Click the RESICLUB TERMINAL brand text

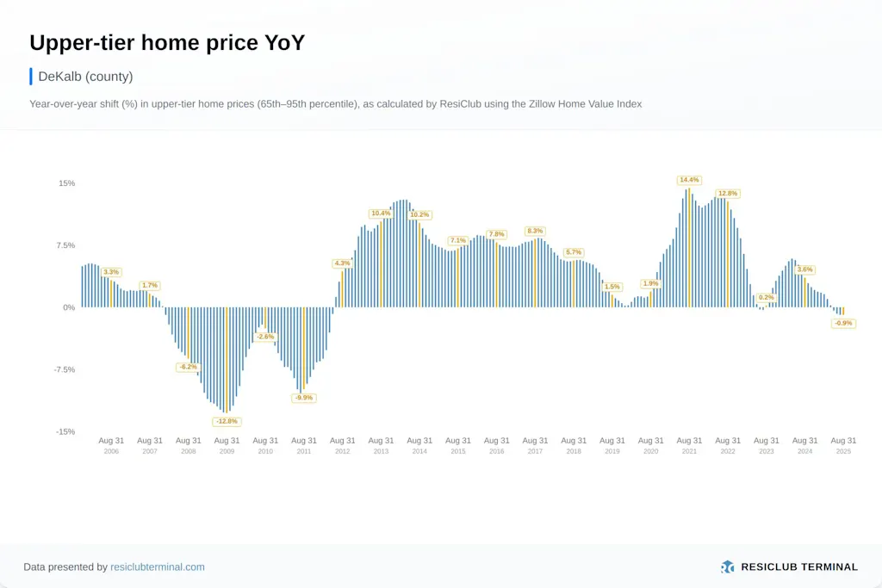click(799, 566)
